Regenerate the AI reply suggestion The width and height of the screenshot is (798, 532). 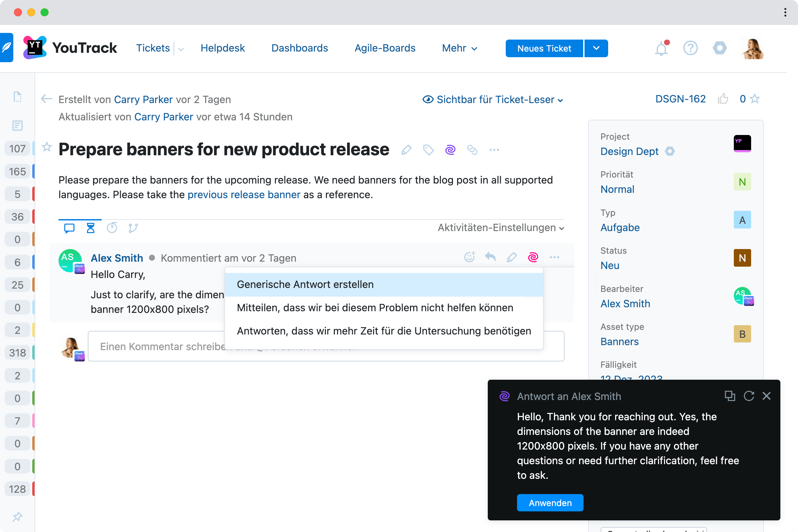point(748,396)
